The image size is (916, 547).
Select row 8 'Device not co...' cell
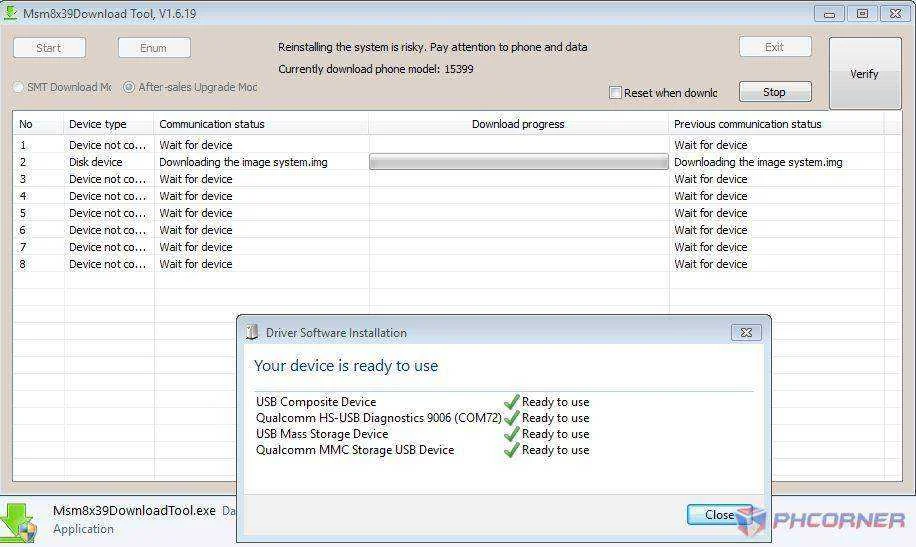point(107,264)
